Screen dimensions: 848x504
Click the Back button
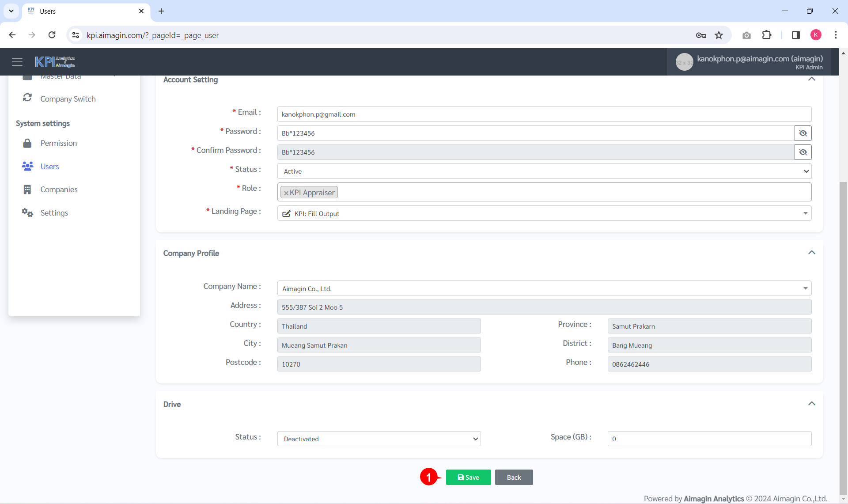514,477
